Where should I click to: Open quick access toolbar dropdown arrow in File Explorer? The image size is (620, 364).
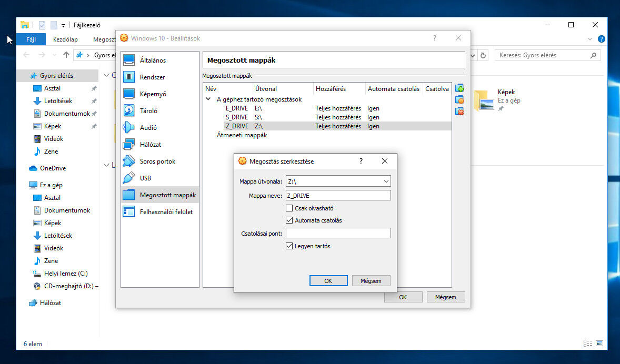click(63, 26)
